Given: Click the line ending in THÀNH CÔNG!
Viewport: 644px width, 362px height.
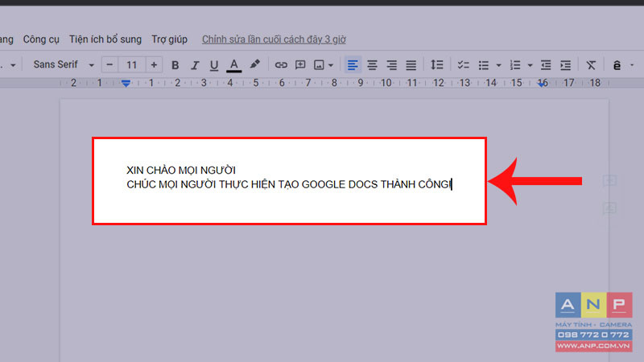Looking at the screenshot, I should tap(289, 184).
